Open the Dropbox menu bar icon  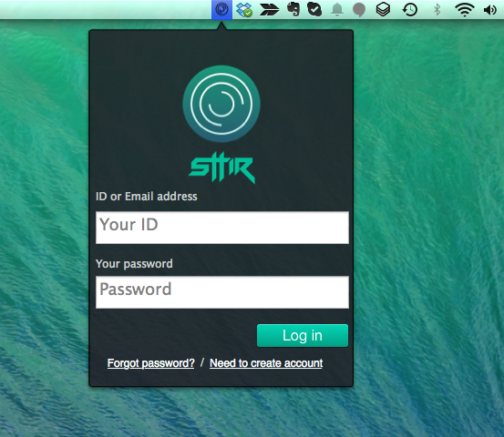[244, 10]
